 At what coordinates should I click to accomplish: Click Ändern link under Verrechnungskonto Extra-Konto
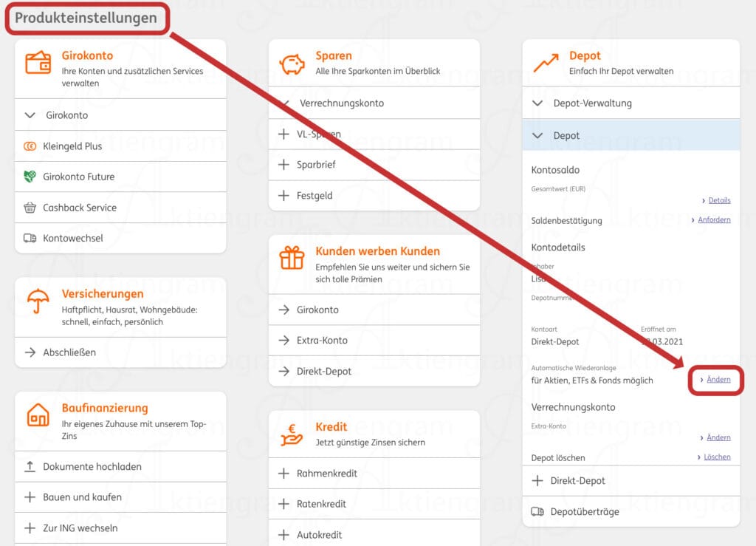click(x=718, y=437)
